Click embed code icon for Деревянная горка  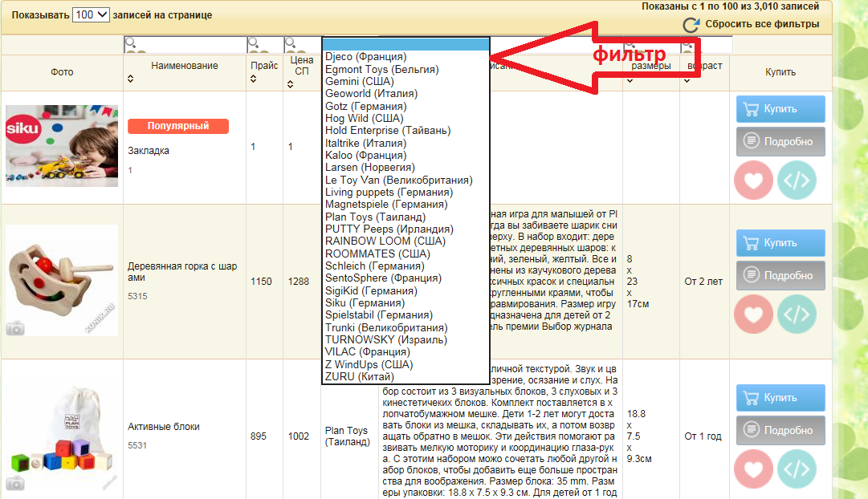797,314
